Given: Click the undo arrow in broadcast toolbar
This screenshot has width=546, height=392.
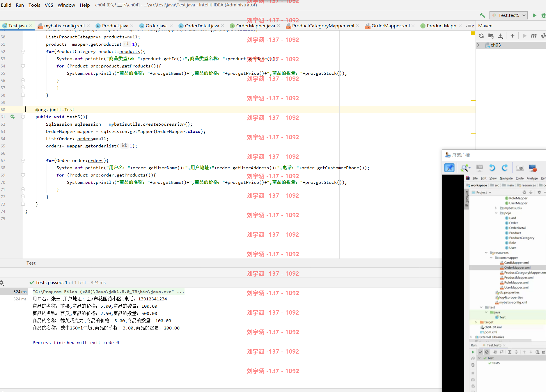Looking at the screenshot, I should [492, 168].
